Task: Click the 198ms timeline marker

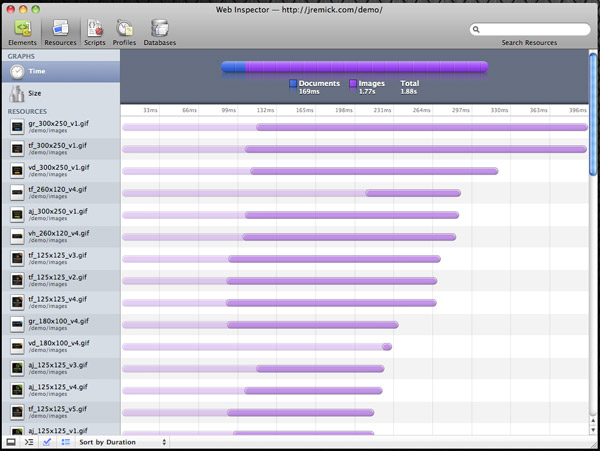Action: point(344,110)
